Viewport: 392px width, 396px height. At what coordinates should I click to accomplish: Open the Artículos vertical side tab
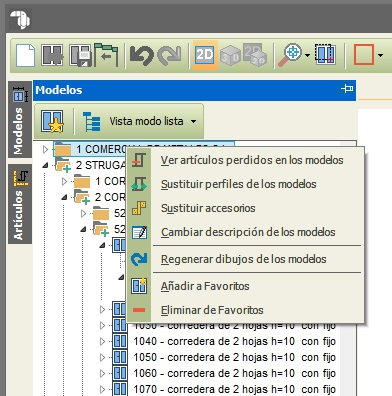20,204
